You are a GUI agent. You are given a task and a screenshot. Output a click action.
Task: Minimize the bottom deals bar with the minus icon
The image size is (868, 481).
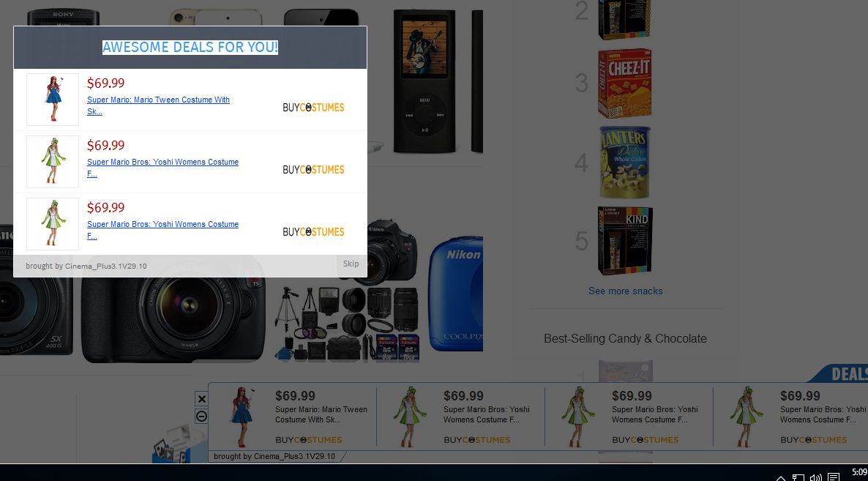tap(201, 417)
